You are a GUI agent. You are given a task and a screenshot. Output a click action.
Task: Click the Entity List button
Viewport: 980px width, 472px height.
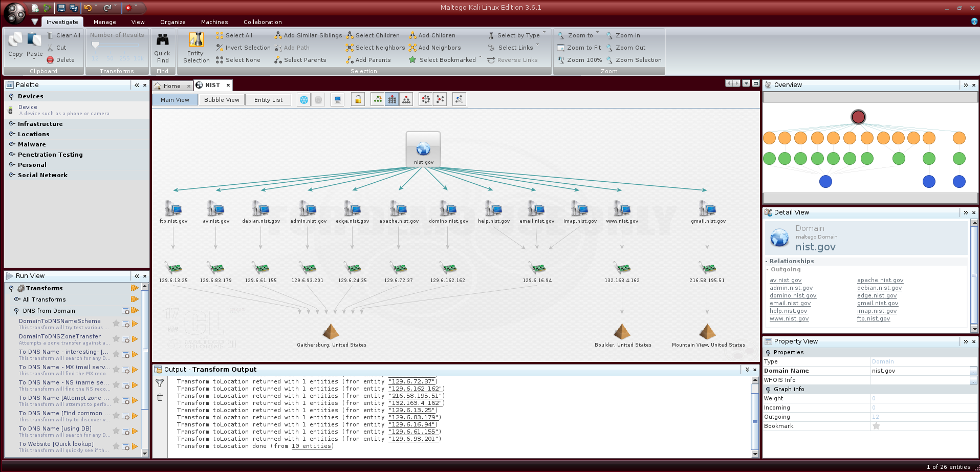268,100
